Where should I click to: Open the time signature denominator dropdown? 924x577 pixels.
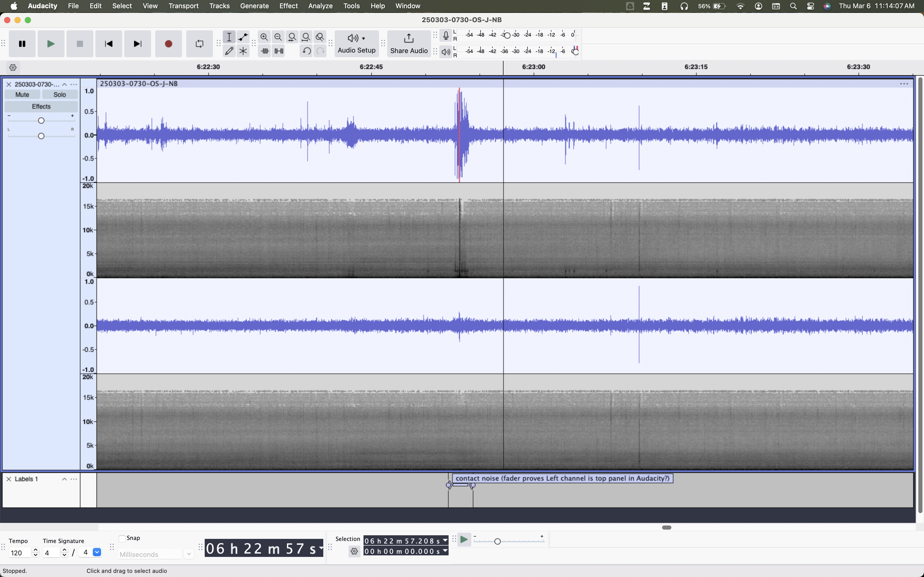point(97,552)
